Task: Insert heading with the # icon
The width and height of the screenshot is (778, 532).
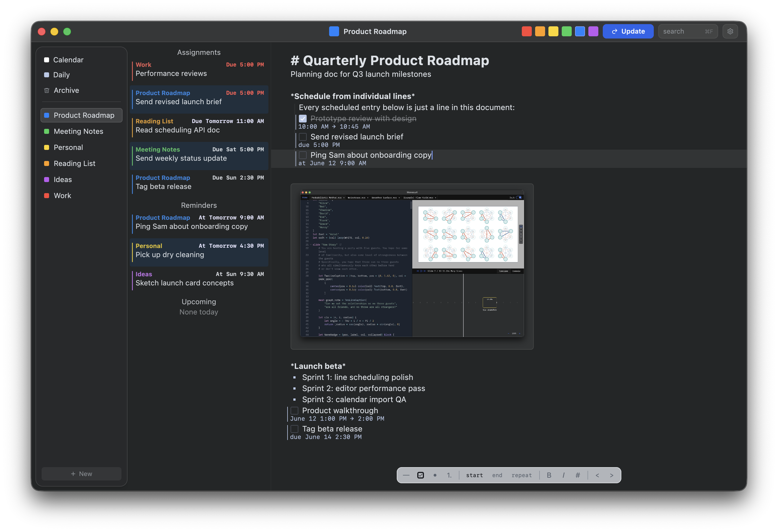Action: (578, 475)
